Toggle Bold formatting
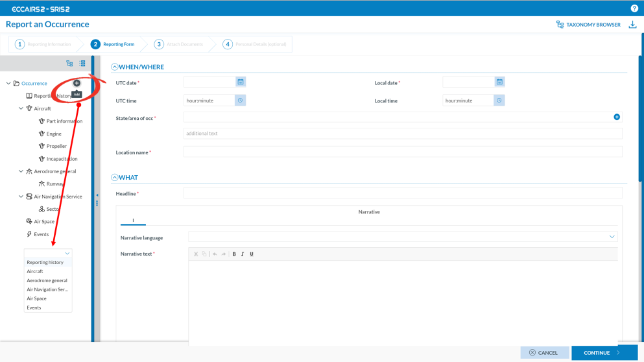The width and height of the screenshot is (644, 362). pos(234,254)
